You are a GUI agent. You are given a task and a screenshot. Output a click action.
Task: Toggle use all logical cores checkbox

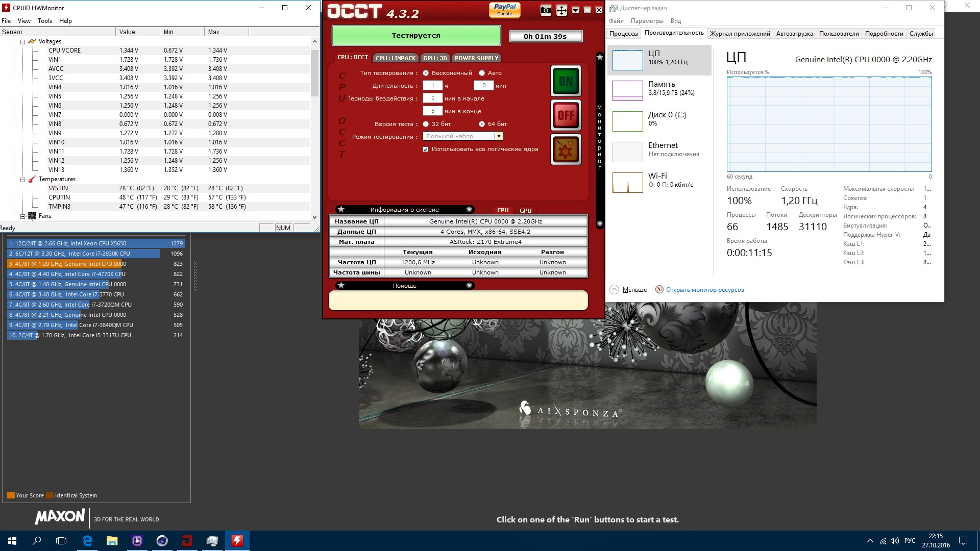click(426, 149)
